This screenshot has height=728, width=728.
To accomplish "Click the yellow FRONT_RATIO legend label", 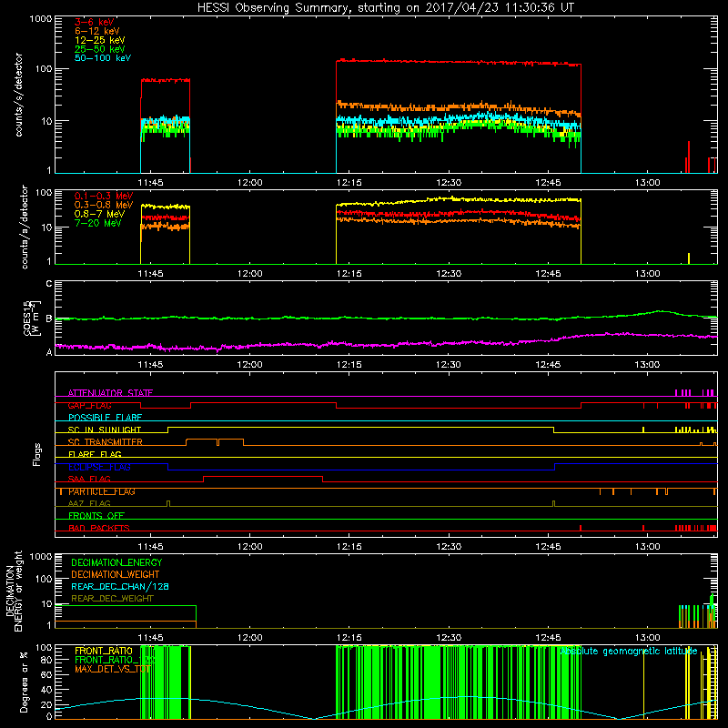I will point(104,651).
